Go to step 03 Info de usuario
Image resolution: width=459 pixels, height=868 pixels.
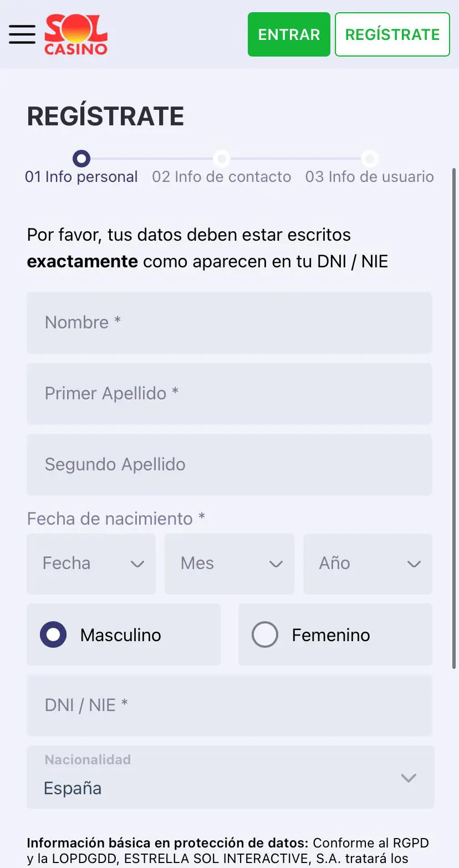(x=369, y=177)
